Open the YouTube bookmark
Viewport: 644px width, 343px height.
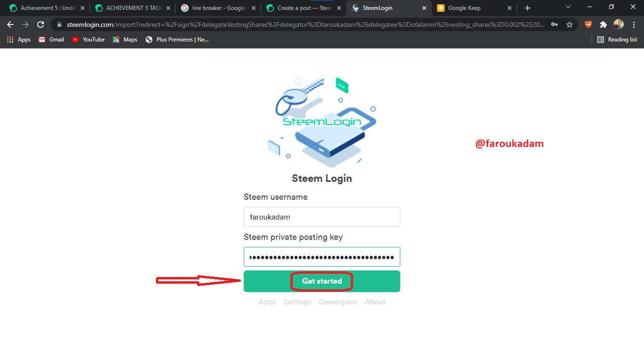[x=88, y=40]
